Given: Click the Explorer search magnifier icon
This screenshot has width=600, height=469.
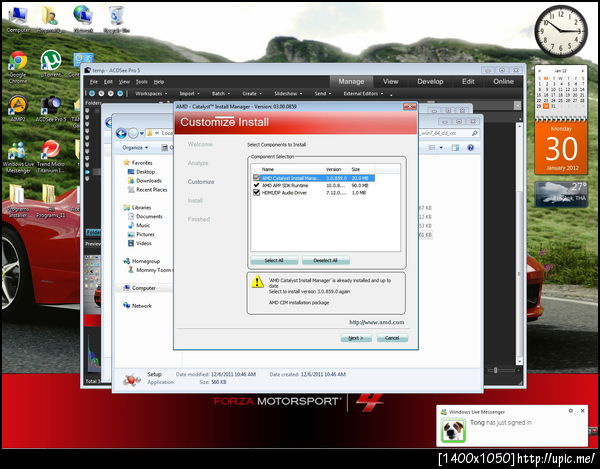Looking at the screenshot, I should [x=474, y=133].
